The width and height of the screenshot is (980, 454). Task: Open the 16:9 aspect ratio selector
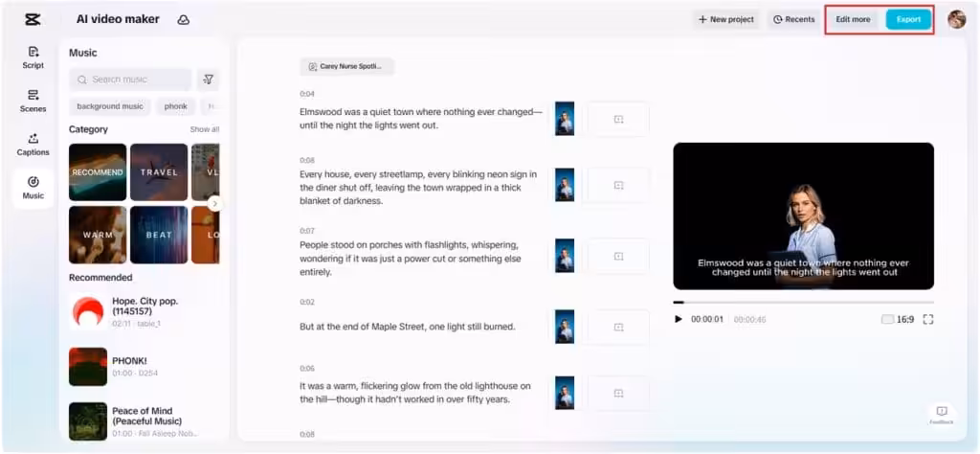pos(897,319)
